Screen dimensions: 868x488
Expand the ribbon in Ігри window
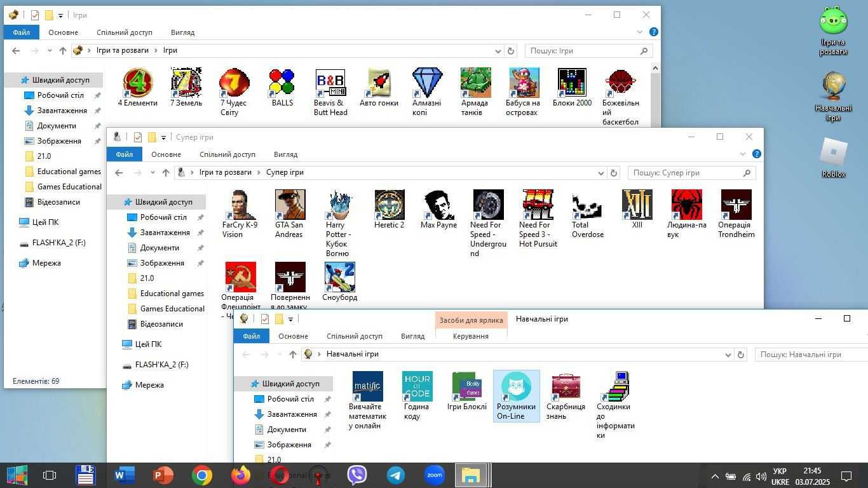tap(640, 32)
